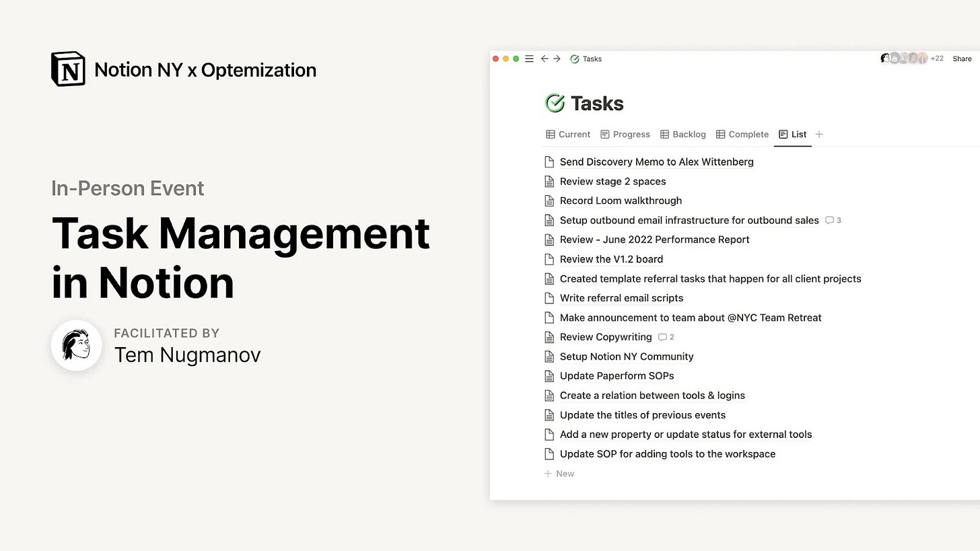Click the Task Management in Notion title

(x=240, y=258)
